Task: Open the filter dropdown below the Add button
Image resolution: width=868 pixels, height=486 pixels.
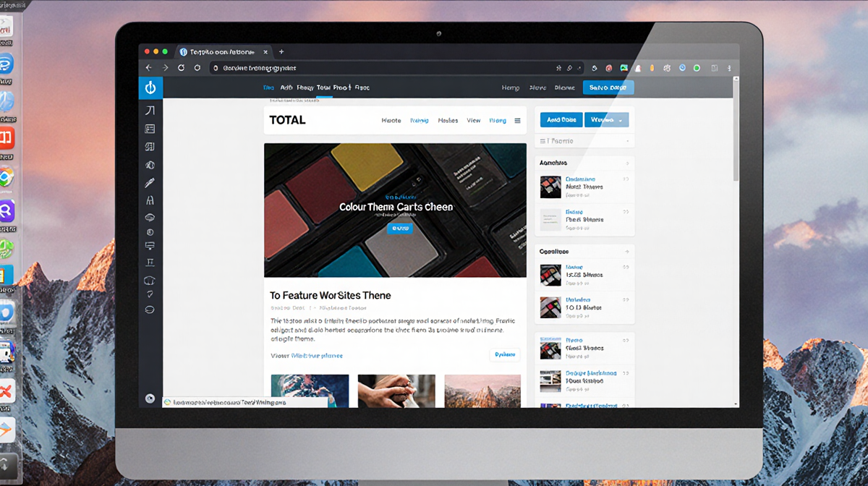Action: [582, 140]
